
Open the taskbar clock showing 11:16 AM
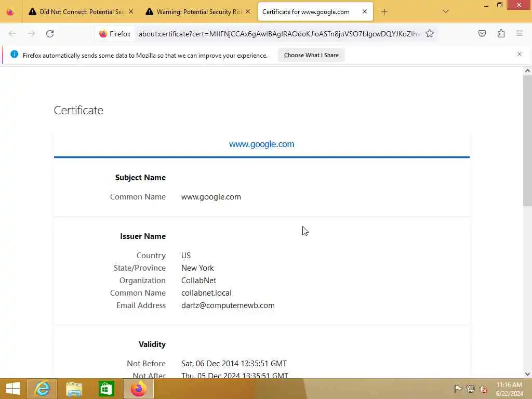(509, 389)
